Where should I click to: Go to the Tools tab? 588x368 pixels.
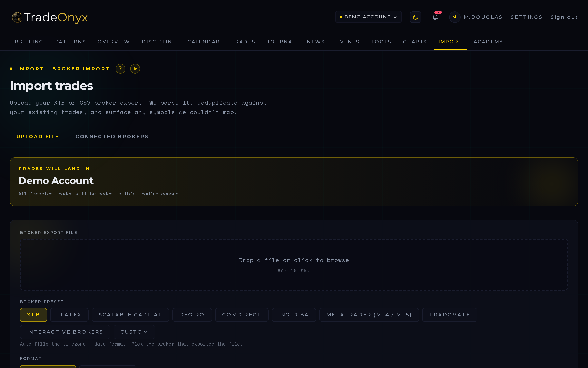[381, 42]
